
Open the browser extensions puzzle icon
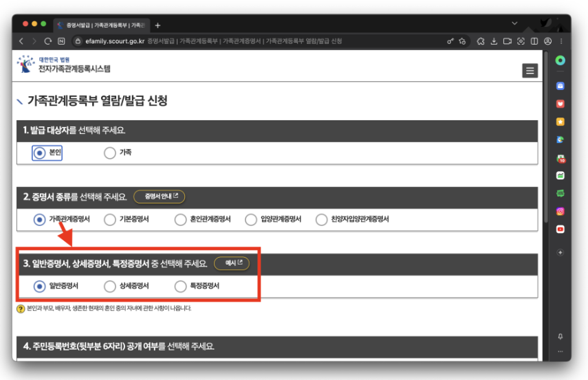tap(481, 41)
